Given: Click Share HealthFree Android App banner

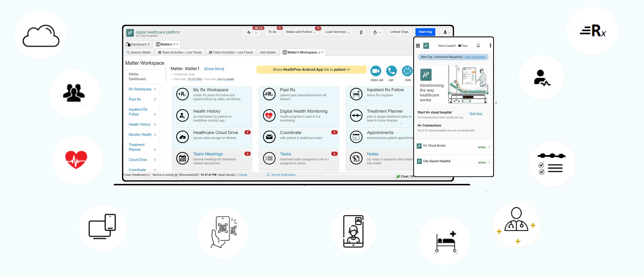Looking at the screenshot, I should (311, 70).
